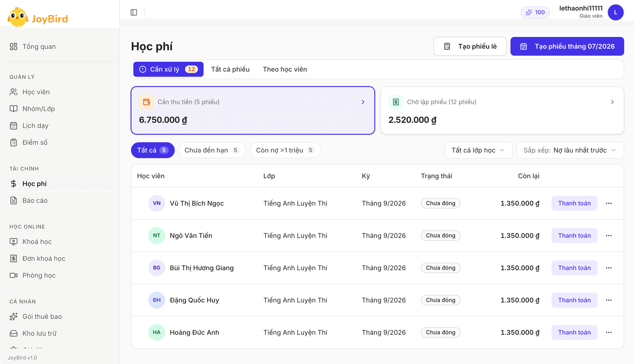Expand the Chờ lập phiếu card
The height and width of the screenshot is (364, 634).
coord(502,110)
